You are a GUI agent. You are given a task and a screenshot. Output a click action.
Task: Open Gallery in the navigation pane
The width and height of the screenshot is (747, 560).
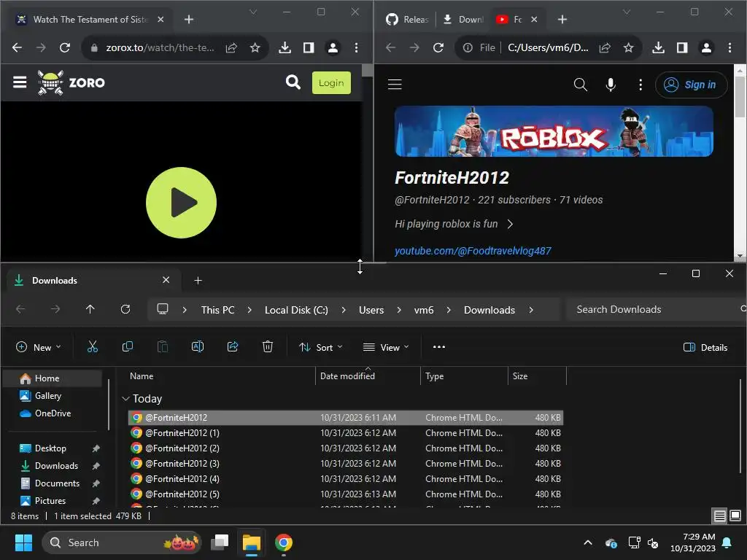47,396
